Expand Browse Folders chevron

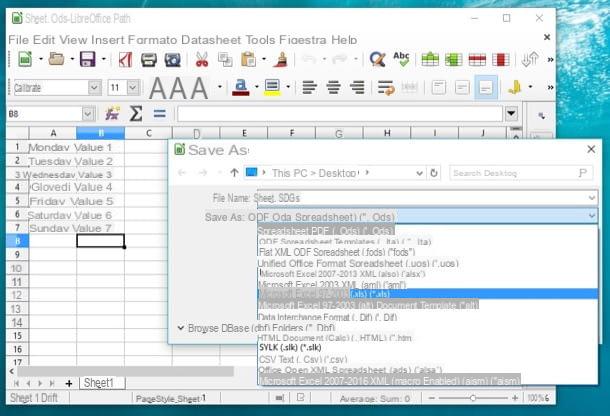click(x=181, y=328)
